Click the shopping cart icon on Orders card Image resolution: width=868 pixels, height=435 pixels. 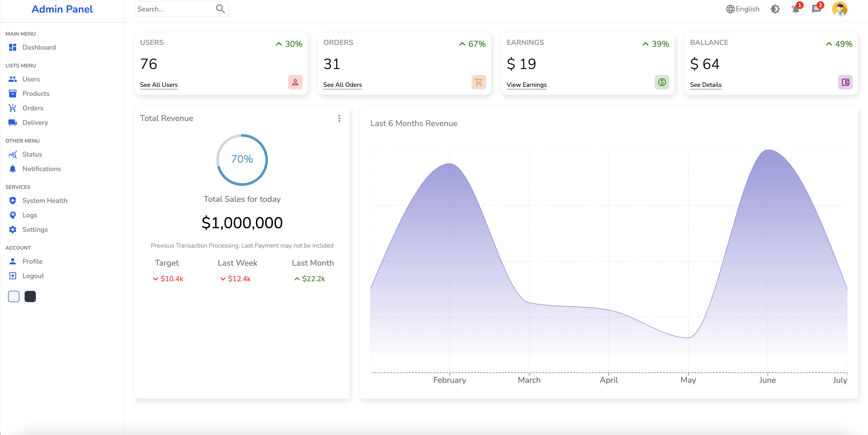(x=479, y=82)
